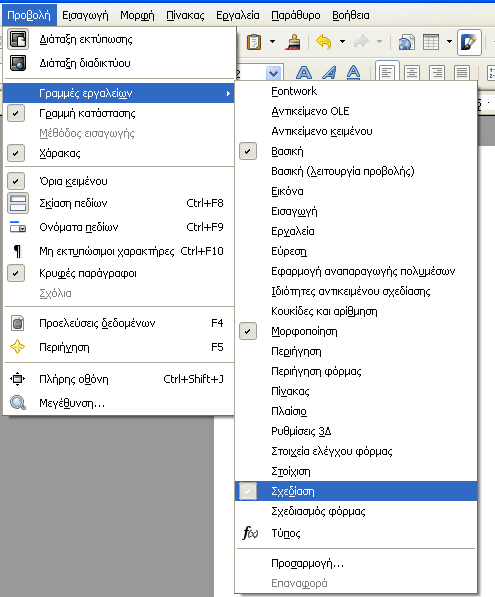Click the Align Left paragraph icon
The image size is (495, 597).
tap(387, 71)
